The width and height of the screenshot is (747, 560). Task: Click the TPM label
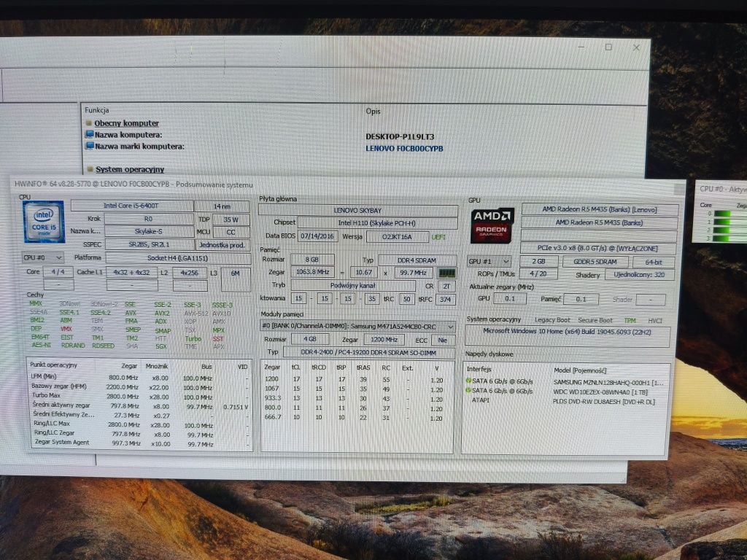pos(630,321)
